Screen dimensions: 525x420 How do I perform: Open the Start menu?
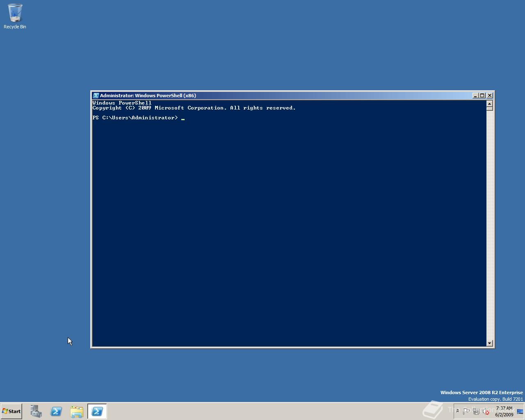coord(11,411)
